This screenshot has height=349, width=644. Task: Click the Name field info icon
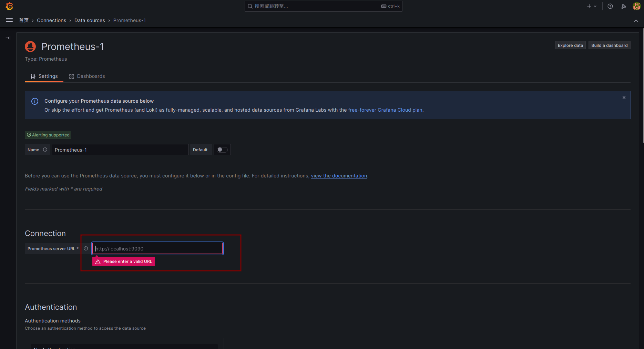(45, 150)
